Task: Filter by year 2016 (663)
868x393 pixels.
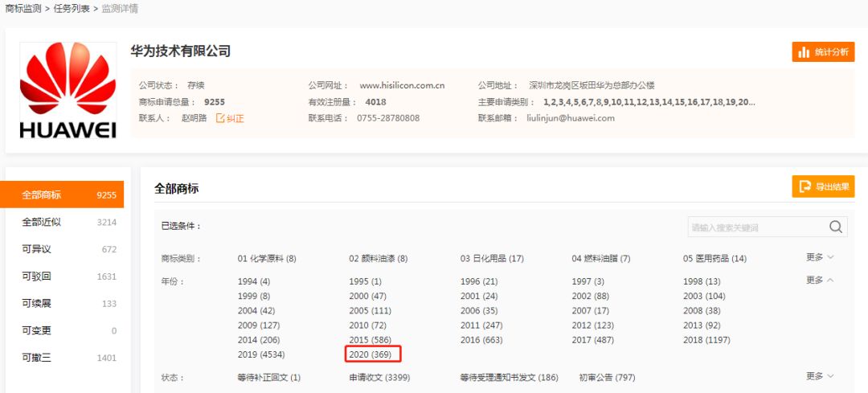Action: [481, 340]
